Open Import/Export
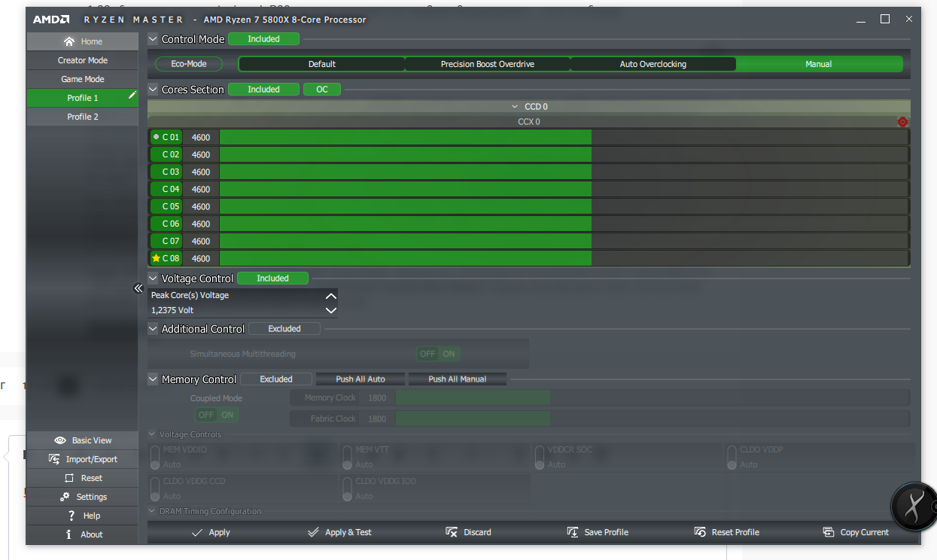Image resolution: width=937 pixels, height=560 pixels. (83, 459)
